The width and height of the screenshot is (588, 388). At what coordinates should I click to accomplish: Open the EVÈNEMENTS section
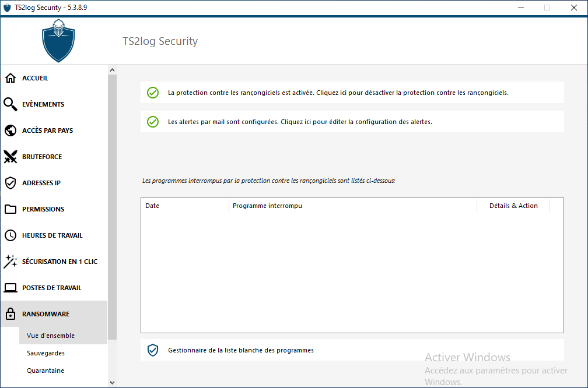[54, 104]
